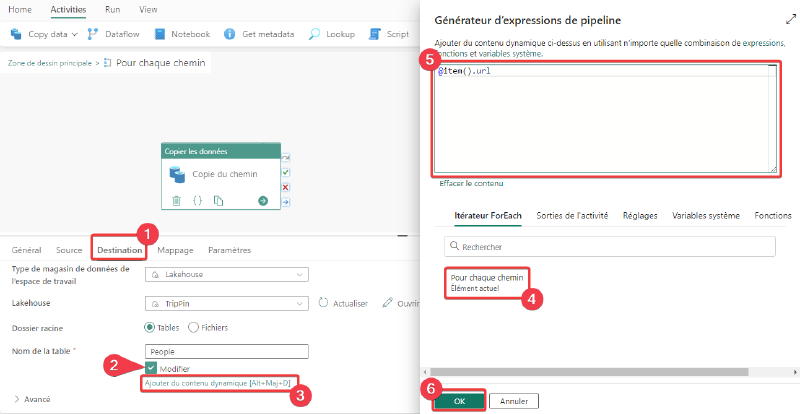Image resolution: width=800 pixels, height=414 pixels.
Task: Open the Copy data activity
Action: click(39, 34)
